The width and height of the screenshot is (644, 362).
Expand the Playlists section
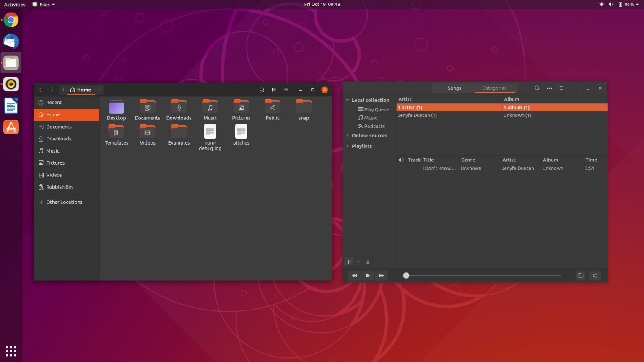[x=348, y=146]
